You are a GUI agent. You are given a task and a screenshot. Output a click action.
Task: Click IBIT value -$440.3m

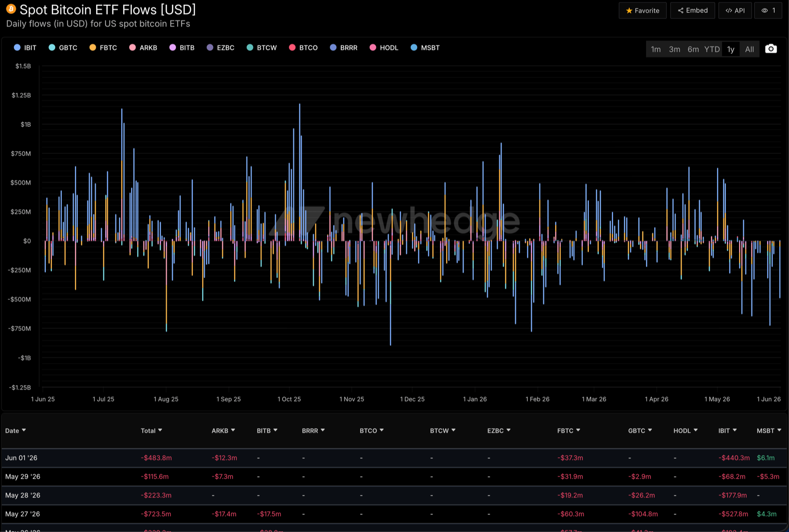[734, 458]
